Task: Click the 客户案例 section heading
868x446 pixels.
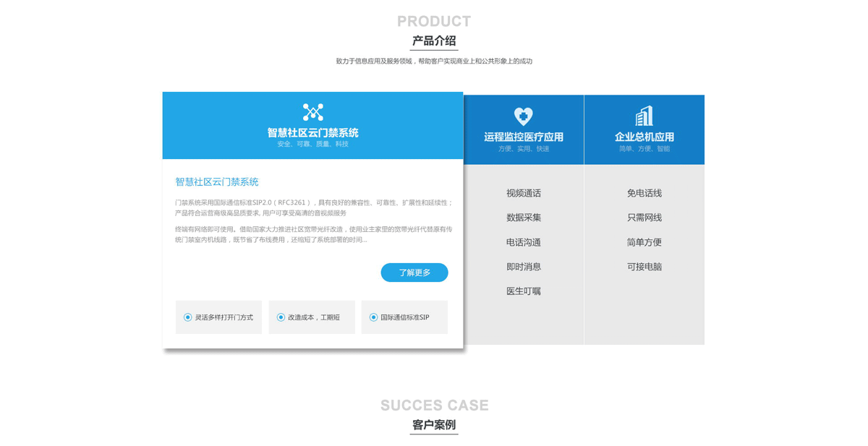Action: pyautogui.click(x=434, y=425)
